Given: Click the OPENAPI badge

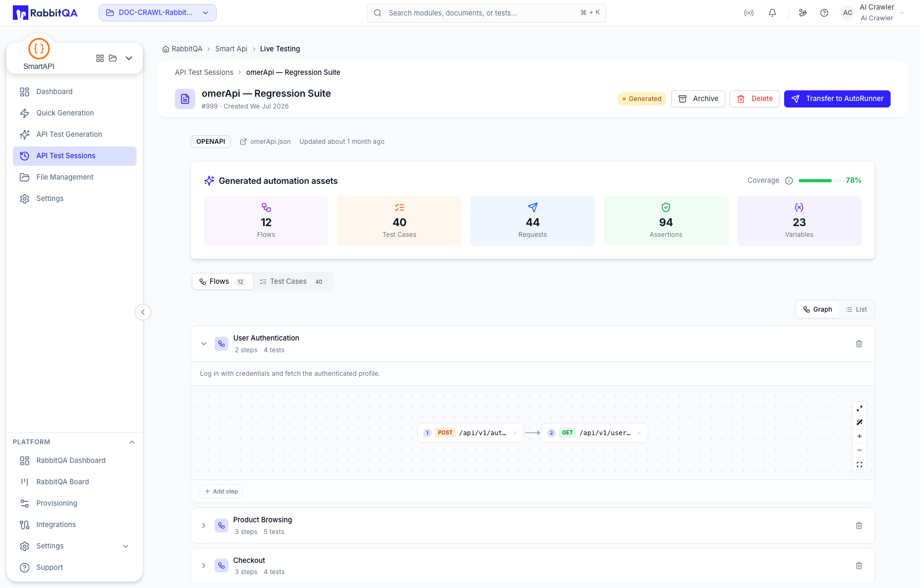Looking at the screenshot, I should pyautogui.click(x=211, y=142).
